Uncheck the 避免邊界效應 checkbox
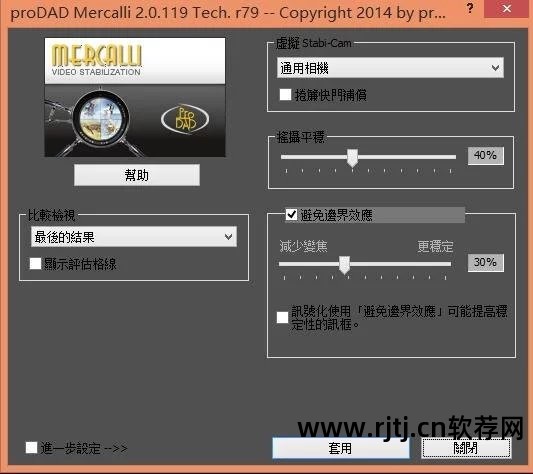The height and width of the screenshot is (474, 533). [291, 215]
